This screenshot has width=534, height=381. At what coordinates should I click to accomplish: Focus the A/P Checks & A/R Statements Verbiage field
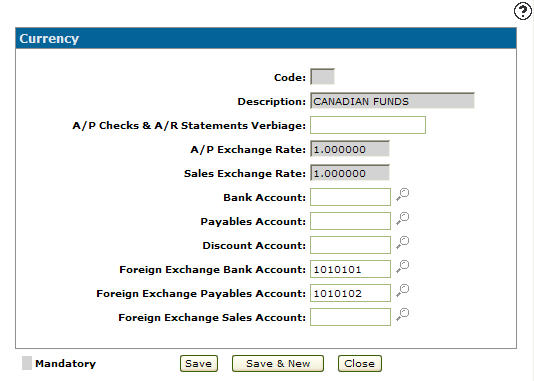368,125
